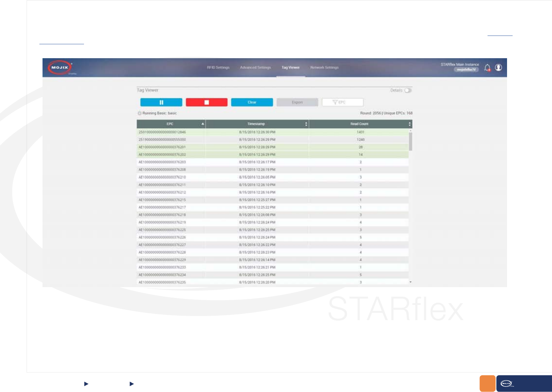Click the table's vertical scrollbar thumb

(411, 141)
